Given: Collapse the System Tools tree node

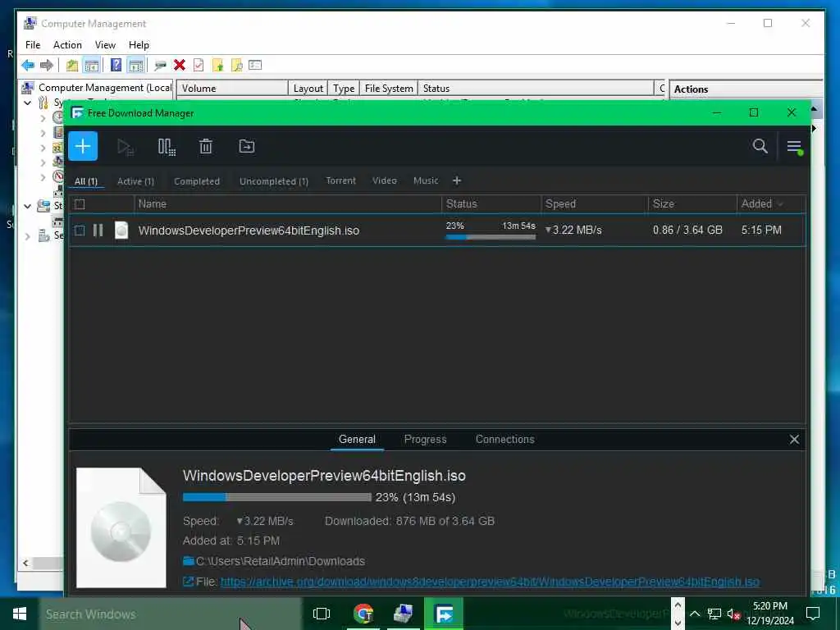Looking at the screenshot, I should (x=28, y=103).
